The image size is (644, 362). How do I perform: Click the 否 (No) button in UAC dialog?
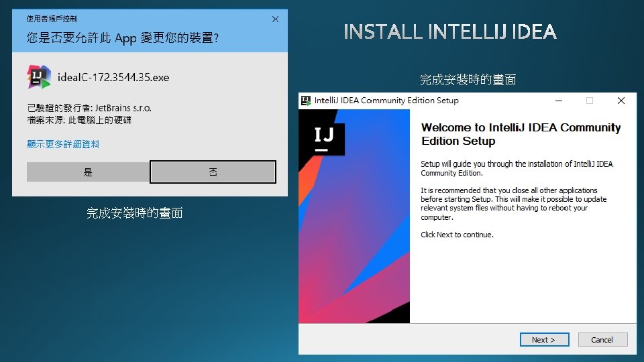point(213,172)
